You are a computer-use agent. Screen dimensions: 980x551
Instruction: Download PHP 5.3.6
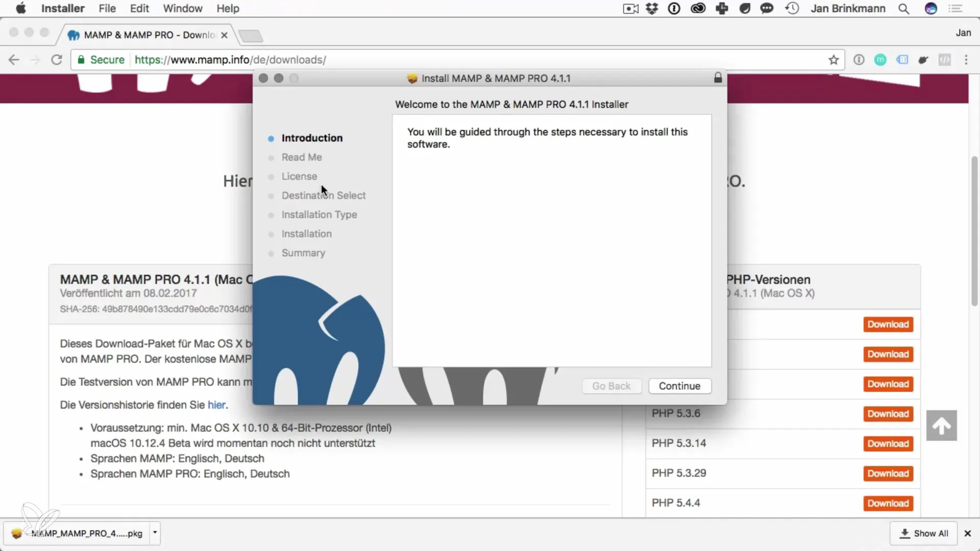[888, 414]
